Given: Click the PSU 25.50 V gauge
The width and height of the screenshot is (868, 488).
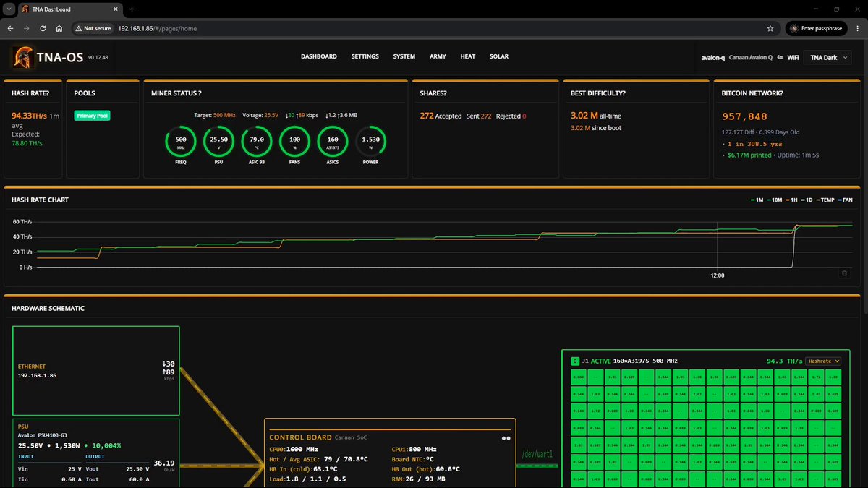Looking at the screenshot, I should pyautogui.click(x=218, y=142).
